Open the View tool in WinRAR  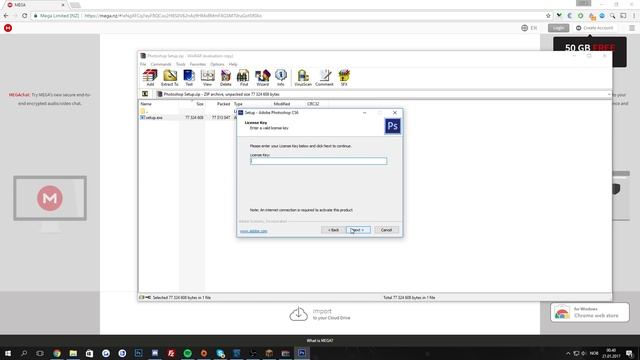(x=207, y=77)
